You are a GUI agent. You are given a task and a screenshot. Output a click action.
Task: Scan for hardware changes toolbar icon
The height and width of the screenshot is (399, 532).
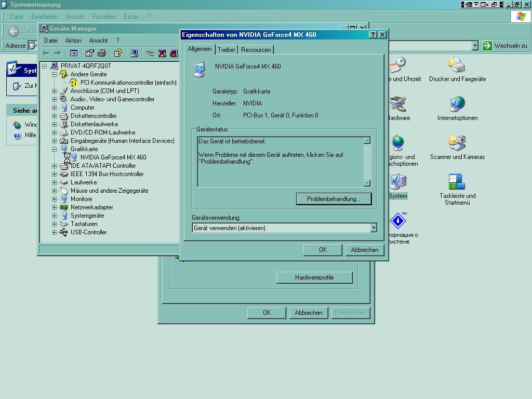click(134, 53)
